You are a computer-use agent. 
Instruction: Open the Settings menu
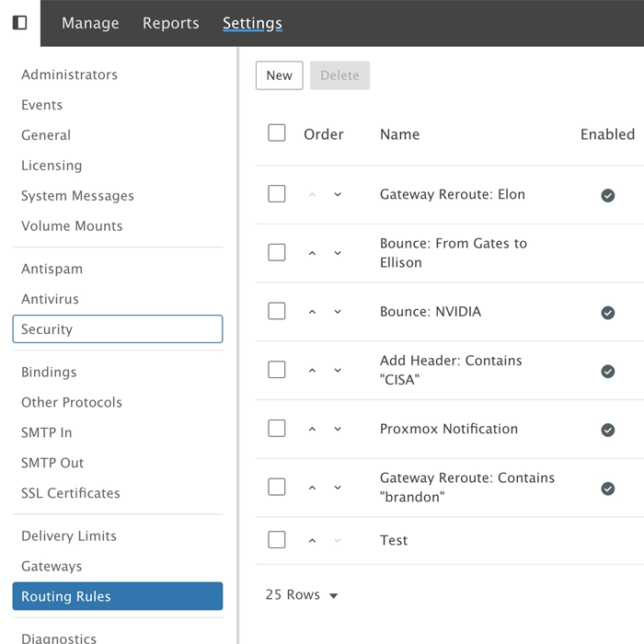(x=252, y=23)
